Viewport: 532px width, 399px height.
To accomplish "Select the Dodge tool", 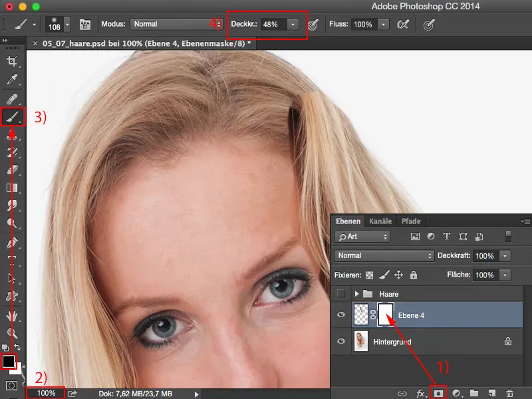I will click(12, 223).
